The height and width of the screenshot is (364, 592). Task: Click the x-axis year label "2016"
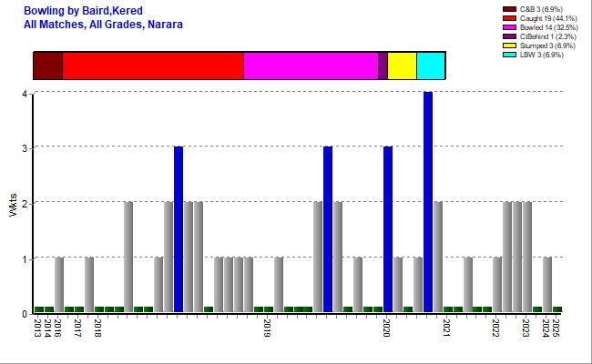click(57, 328)
